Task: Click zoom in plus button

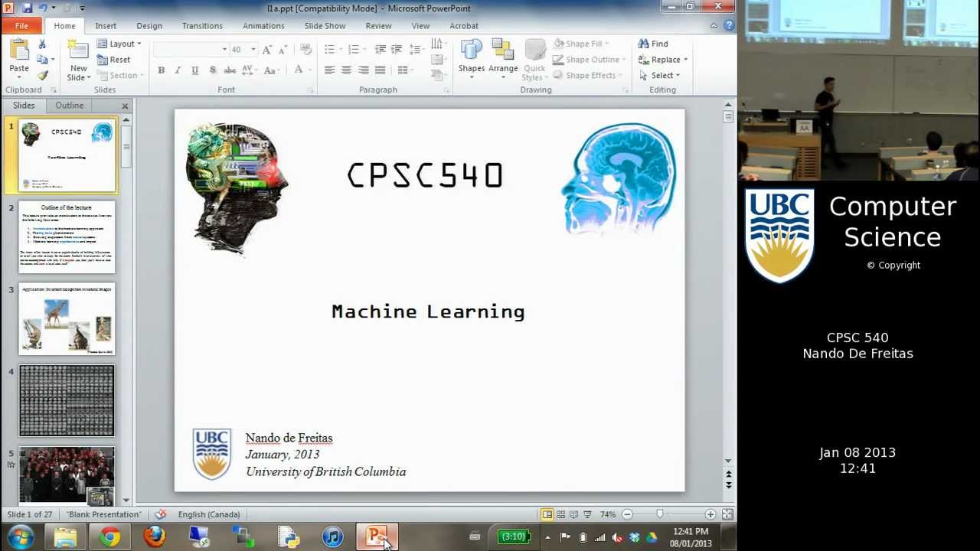Action: tap(710, 514)
